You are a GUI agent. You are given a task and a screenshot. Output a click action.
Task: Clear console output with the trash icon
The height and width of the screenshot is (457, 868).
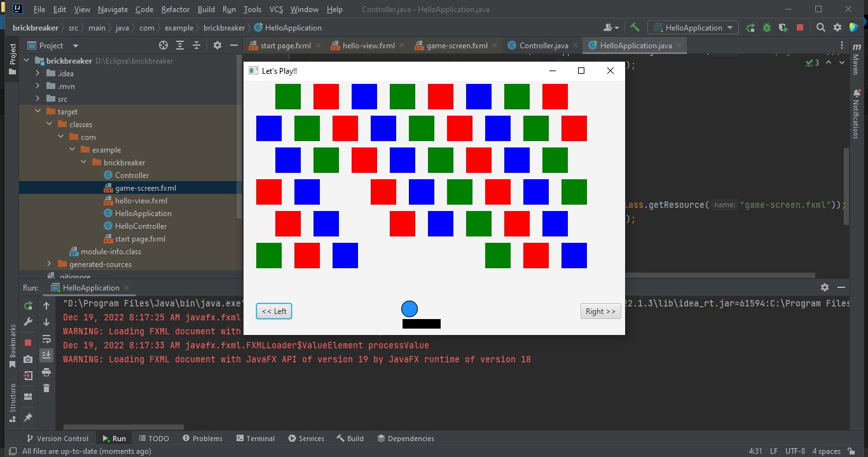[x=46, y=388]
